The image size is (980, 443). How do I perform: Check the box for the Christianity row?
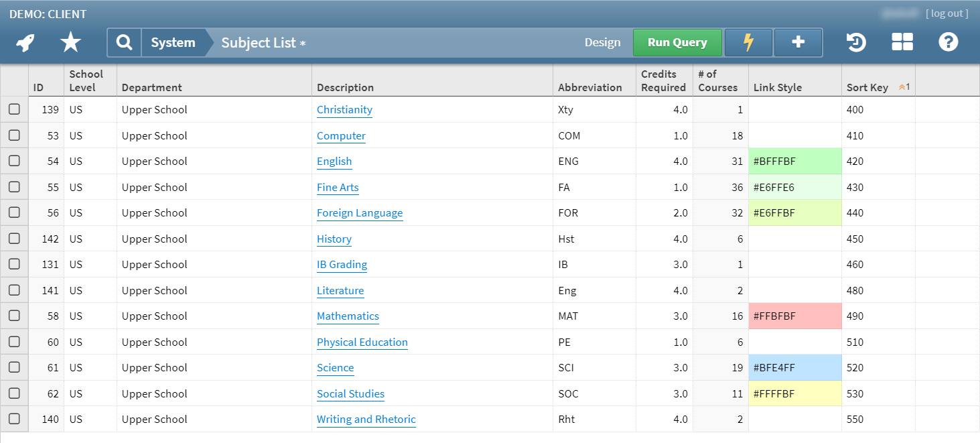coord(14,109)
